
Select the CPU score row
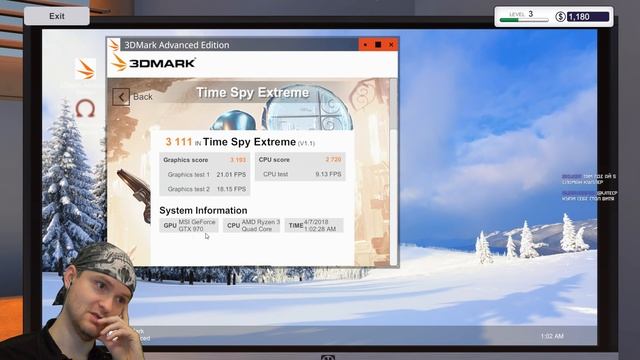point(300,160)
